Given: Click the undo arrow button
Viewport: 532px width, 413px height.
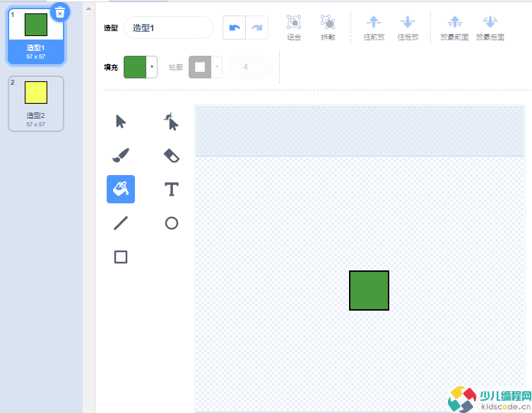Looking at the screenshot, I should [235, 28].
